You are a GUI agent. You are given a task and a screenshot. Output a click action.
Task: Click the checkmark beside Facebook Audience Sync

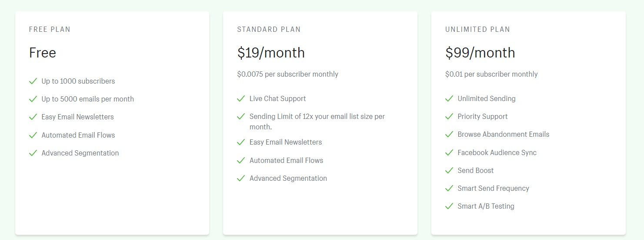pyautogui.click(x=449, y=152)
